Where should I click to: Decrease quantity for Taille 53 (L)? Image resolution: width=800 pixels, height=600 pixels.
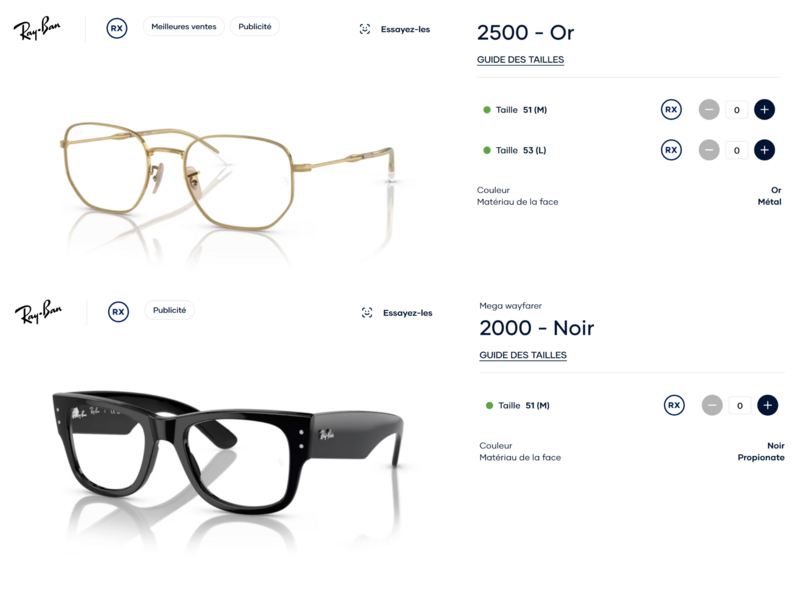tap(709, 150)
